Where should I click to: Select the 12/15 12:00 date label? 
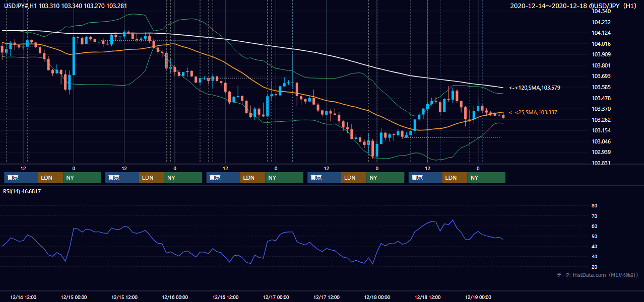click(124, 297)
